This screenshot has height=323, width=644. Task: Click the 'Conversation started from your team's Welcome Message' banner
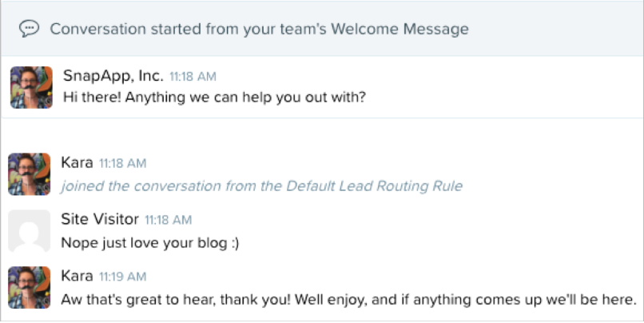[322, 29]
